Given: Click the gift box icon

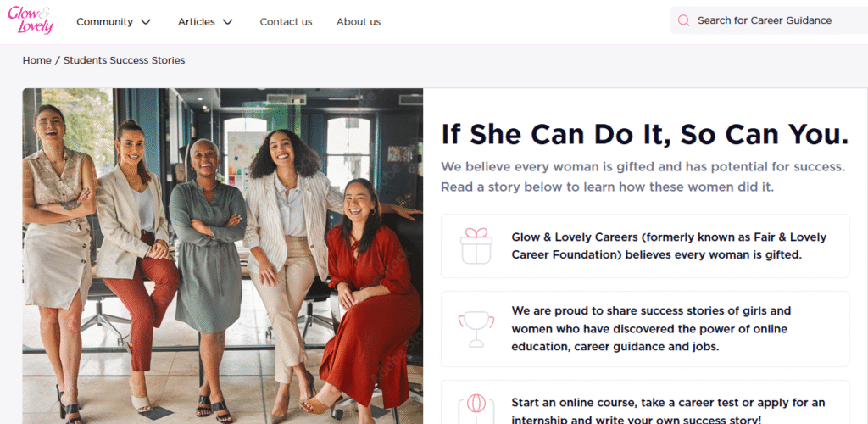Looking at the screenshot, I should click(x=476, y=246).
